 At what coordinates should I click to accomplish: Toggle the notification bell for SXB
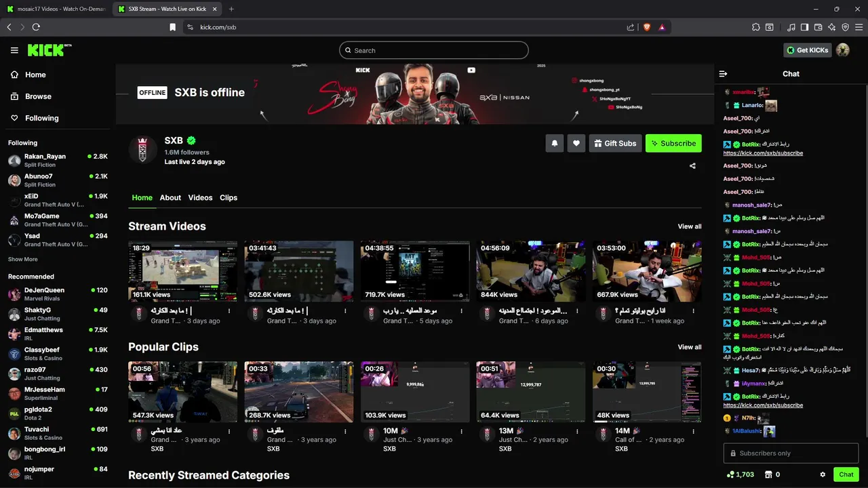tap(555, 143)
